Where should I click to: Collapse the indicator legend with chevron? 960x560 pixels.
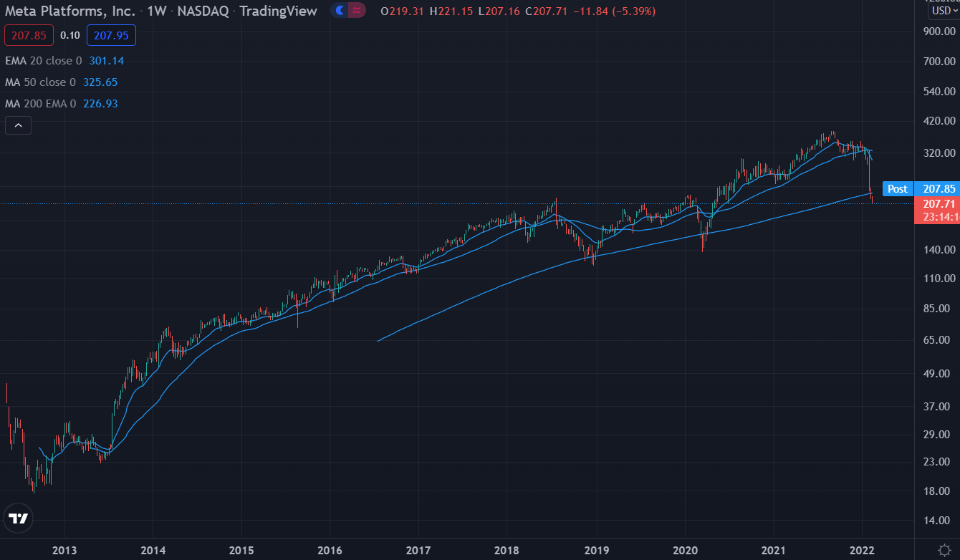18,126
